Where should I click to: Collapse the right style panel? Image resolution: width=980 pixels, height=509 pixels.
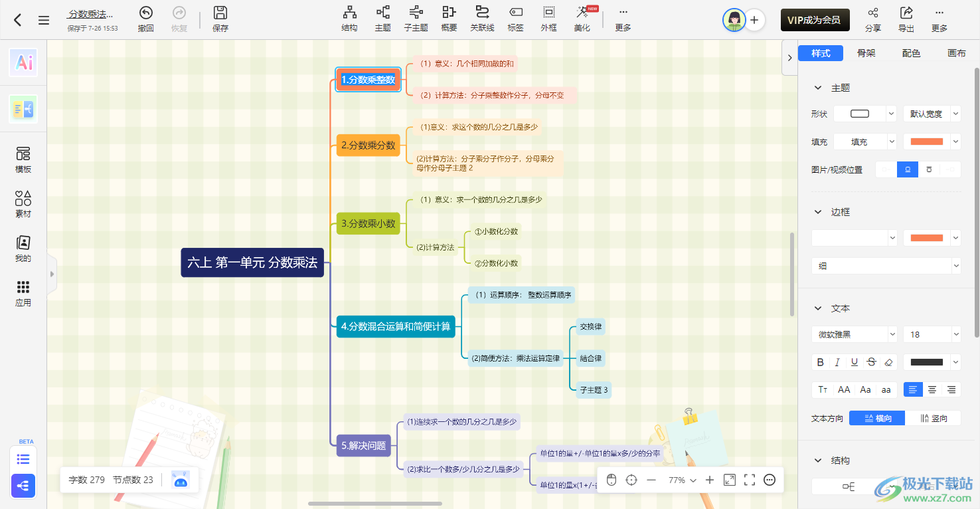[789, 58]
